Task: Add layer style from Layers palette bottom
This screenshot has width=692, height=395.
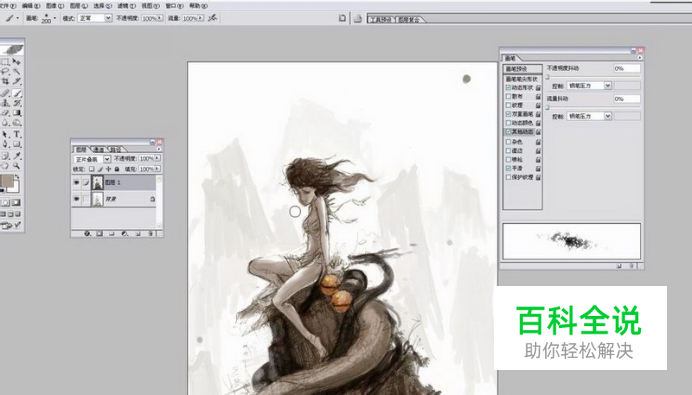Action: tap(87, 233)
